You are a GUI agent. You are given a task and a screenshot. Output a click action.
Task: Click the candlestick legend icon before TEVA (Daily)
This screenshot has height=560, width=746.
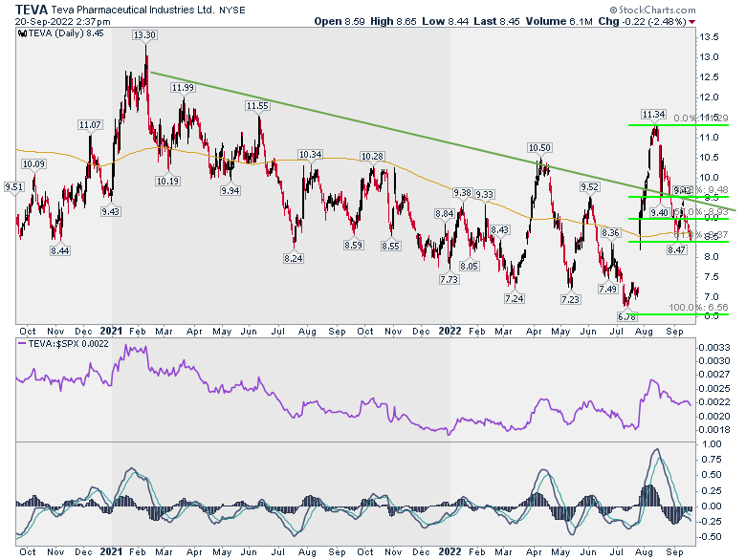(x=22, y=33)
